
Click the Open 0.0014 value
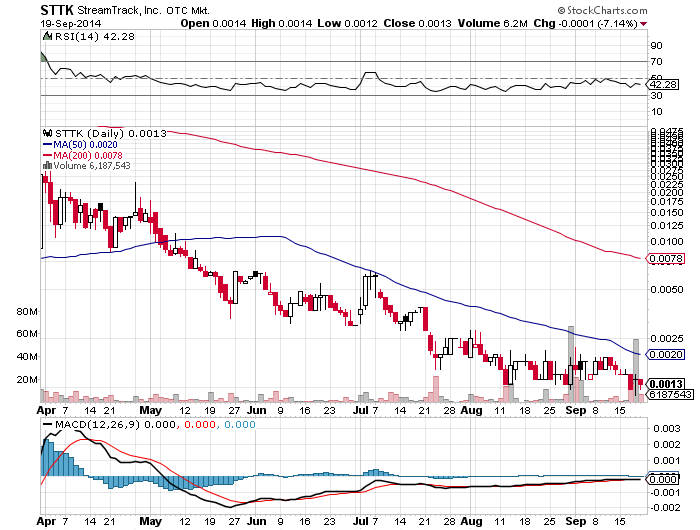pyautogui.click(x=213, y=23)
